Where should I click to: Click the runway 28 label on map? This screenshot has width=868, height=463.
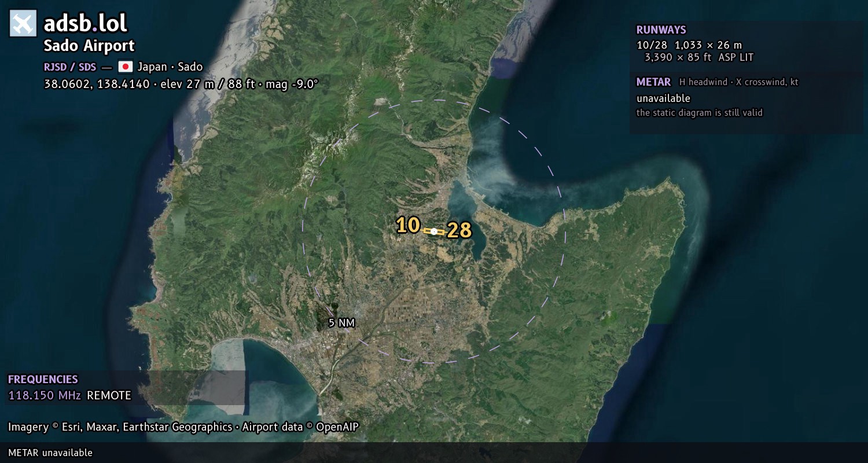[459, 230]
